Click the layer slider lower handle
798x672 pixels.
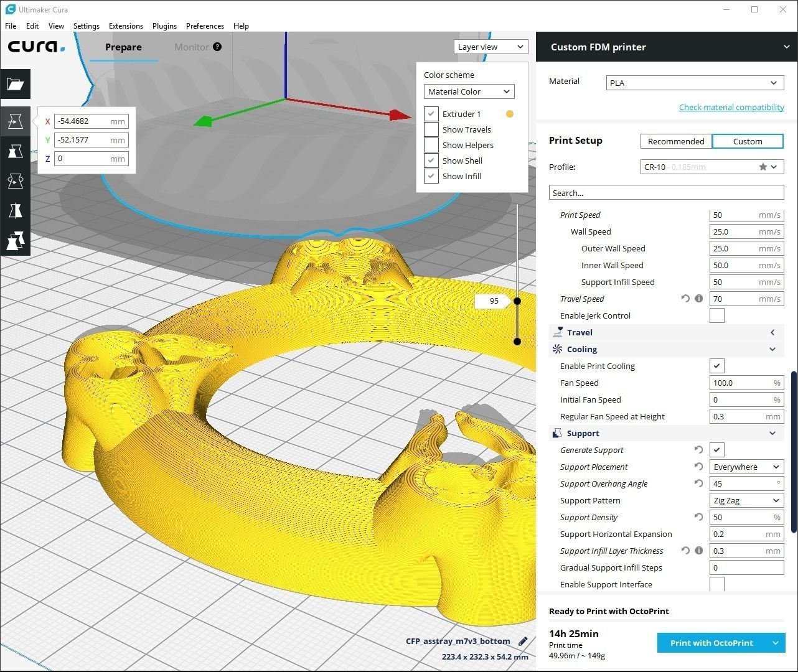(517, 341)
